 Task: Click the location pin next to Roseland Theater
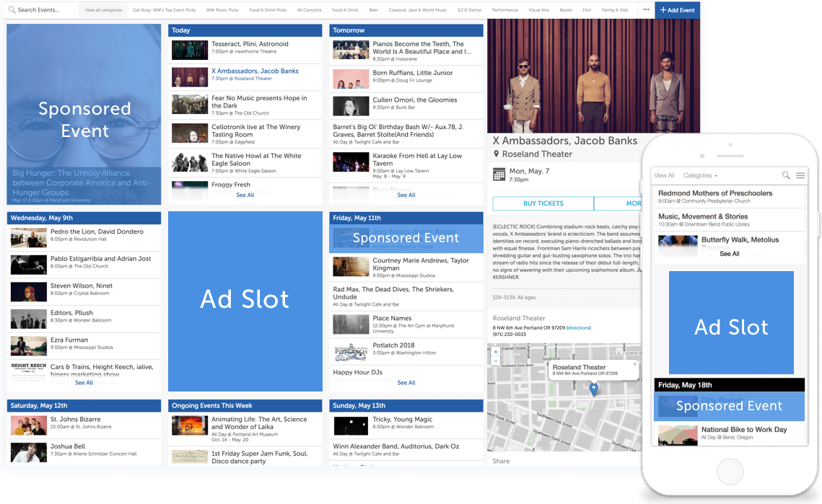[x=497, y=154]
